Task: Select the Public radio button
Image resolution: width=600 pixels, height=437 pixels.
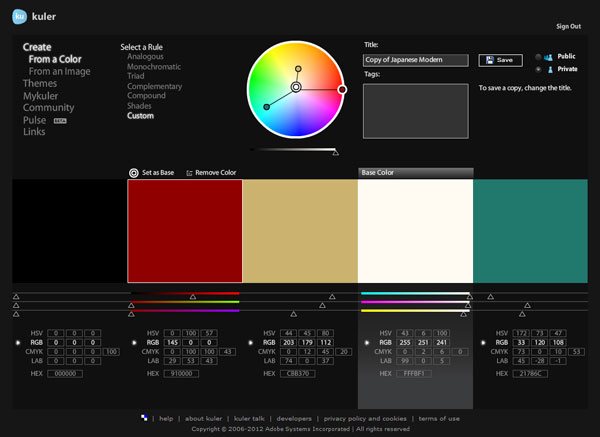Action: [x=538, y=57]
